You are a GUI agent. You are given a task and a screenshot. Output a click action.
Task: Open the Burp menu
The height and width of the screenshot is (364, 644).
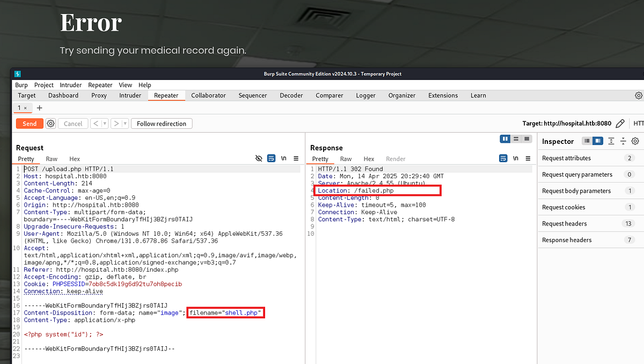coord(21,85)
